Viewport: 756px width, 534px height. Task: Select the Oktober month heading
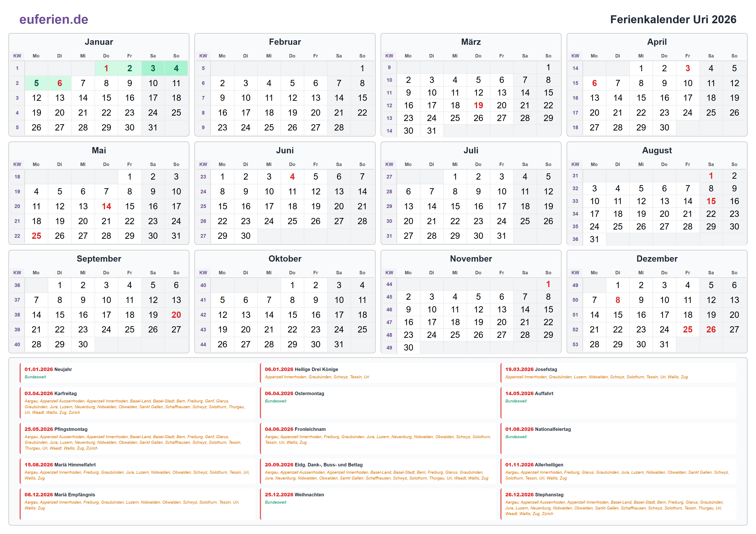tap(285, 259)
